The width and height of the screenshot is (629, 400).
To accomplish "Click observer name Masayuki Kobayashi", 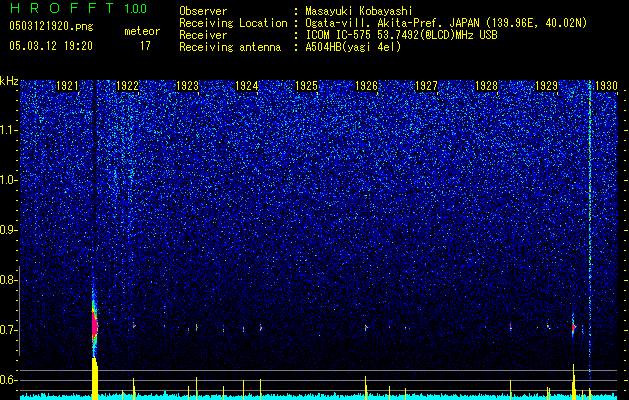I will pos(359,11).
